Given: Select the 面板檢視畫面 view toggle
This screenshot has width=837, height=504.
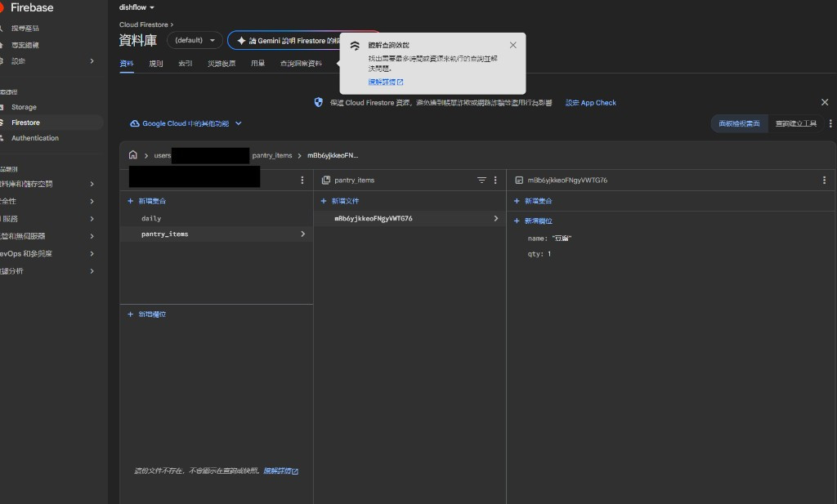Looking at the screenshot, I should [x=739, y=123].
